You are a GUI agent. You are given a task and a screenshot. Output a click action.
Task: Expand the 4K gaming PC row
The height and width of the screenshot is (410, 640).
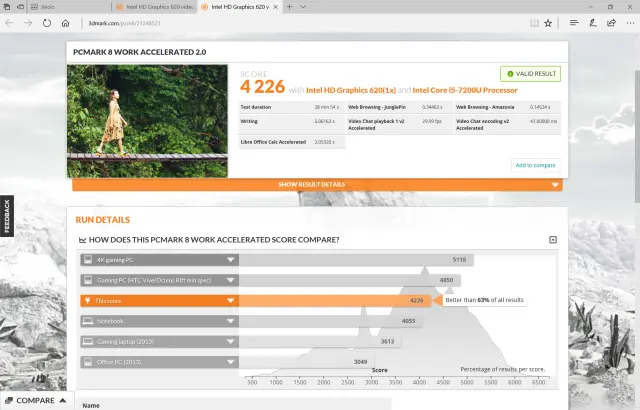point(231,260)
